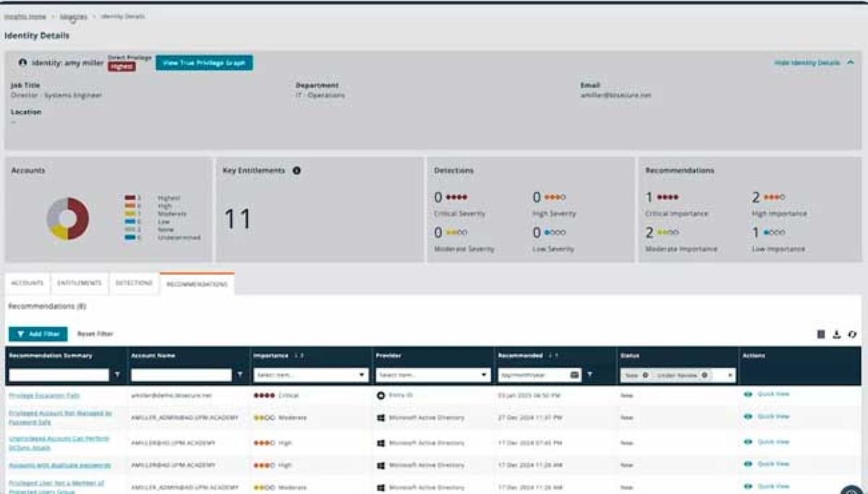Click the View True Privilege Graph button
868x494 pixels.
point(204,63)
